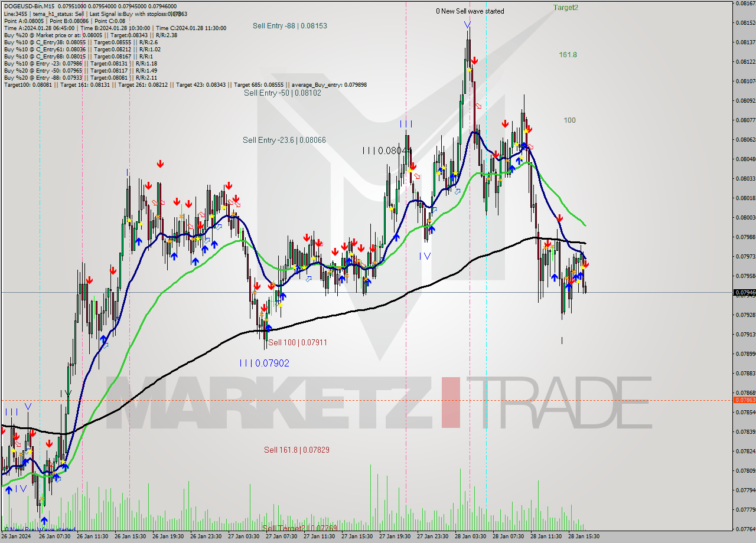The image size is (756, 543).
Task: Select the '26 Jan 2024' time axis label
Action: [x=17, y=537]
